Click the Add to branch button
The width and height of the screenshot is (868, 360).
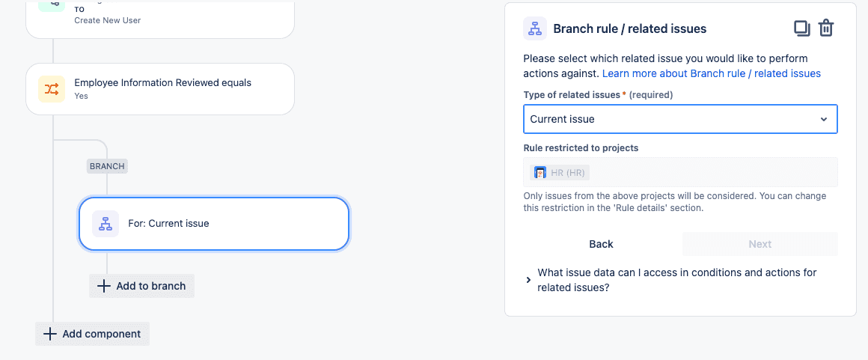[141, 287]
